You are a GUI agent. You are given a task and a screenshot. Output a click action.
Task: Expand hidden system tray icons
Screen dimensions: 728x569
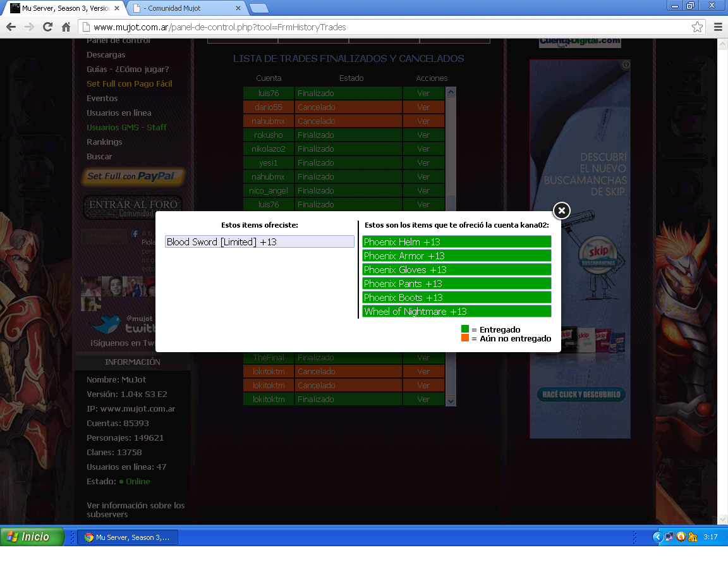coord(657,537)
